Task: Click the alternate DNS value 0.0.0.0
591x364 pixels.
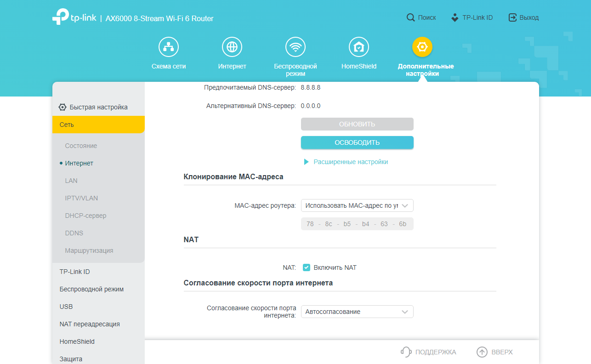Action: click(311, 106)
